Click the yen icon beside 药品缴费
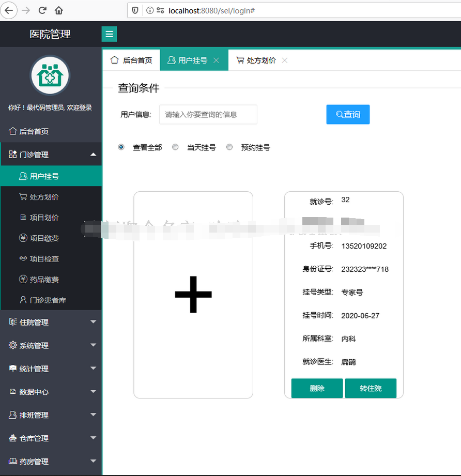Screen dimensions: 461x476 pos(23,279)
